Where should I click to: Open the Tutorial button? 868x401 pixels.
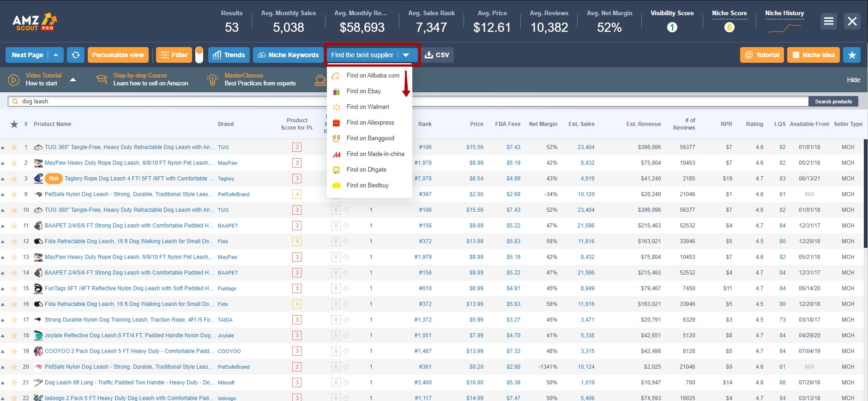(762, 55)
